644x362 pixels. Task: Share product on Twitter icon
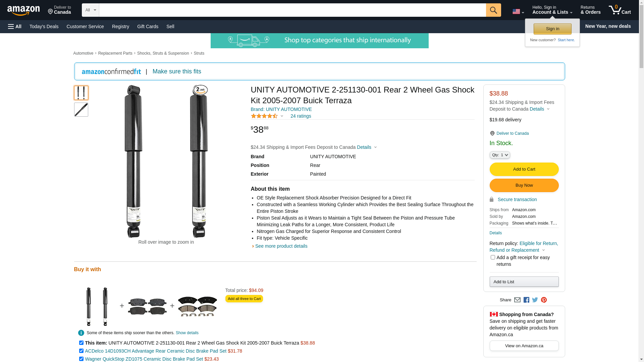click(x=535, y=300)
